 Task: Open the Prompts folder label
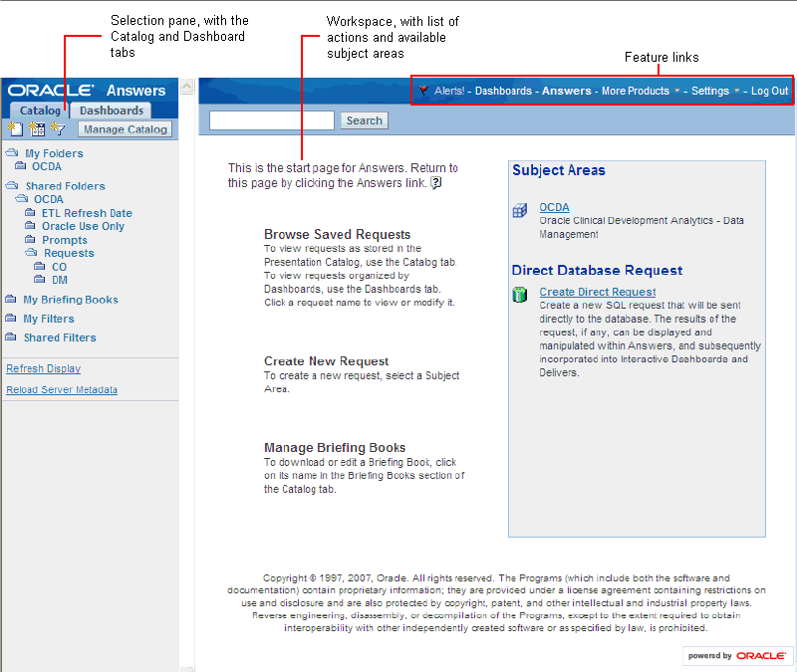(64, 240)
